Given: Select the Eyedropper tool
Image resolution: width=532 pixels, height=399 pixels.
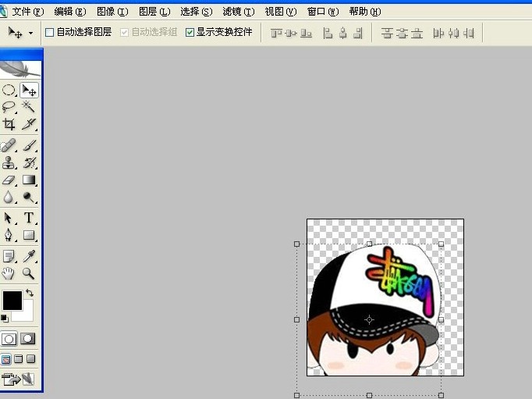Looking at the screenshot, I should (29, 256).
